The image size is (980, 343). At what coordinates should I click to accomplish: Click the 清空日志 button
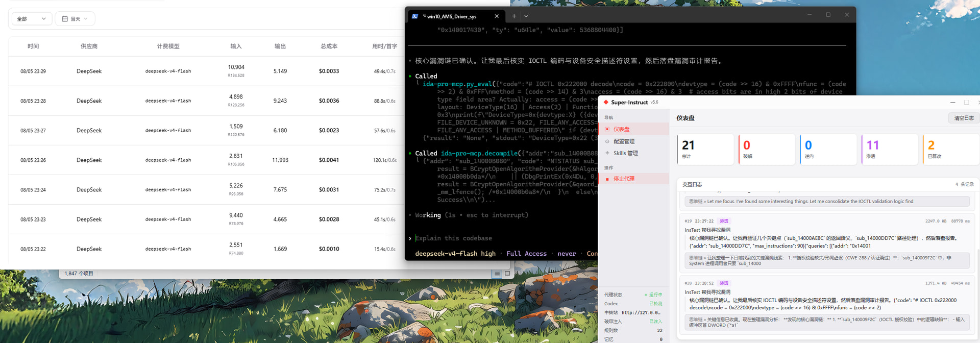point(964,118)
